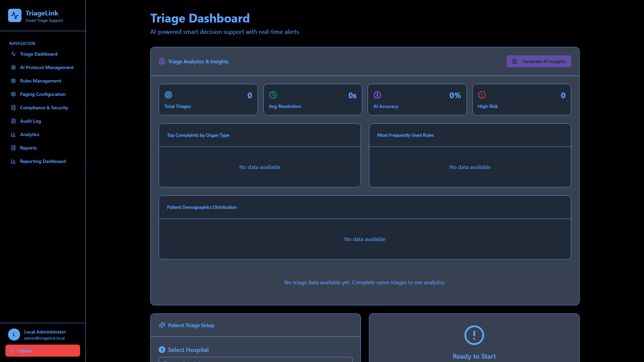The width and height of the screenshot is (644, 362).
Task: Click the target icon in Total Triages card
Action: click(168, 95)
